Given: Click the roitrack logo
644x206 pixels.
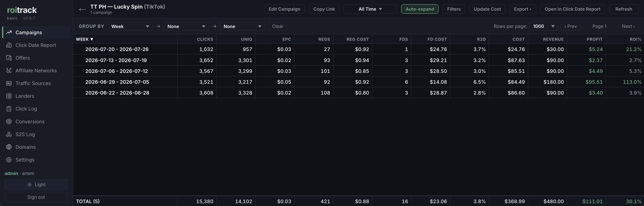Looking at the screenshot, I should coord(22,10).
